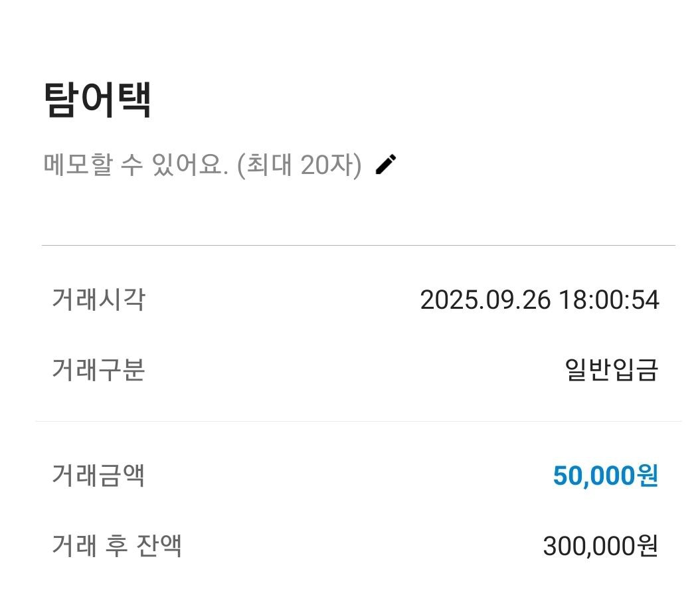The width and height of the screenshot is (700, 597).
Task: Click the 거래구분 label
Action: [98, 369]
